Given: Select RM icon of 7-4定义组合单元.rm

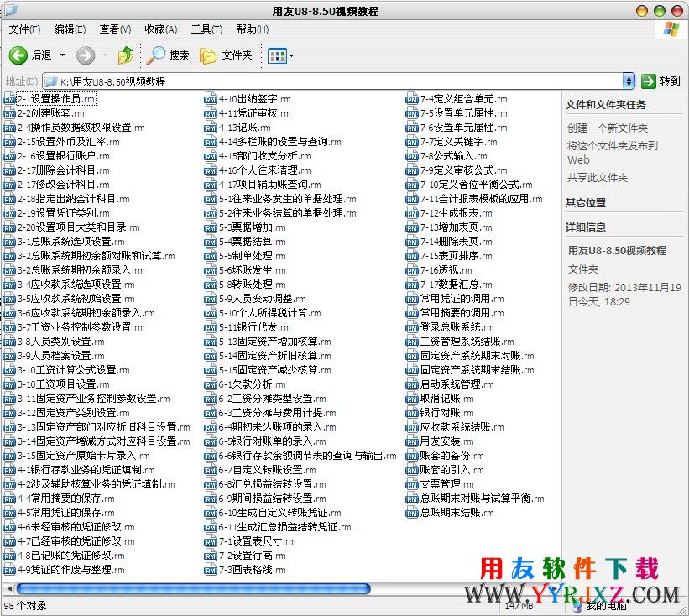Looking at the screenshot, I should pyautogui.click(x=412, y=99).
